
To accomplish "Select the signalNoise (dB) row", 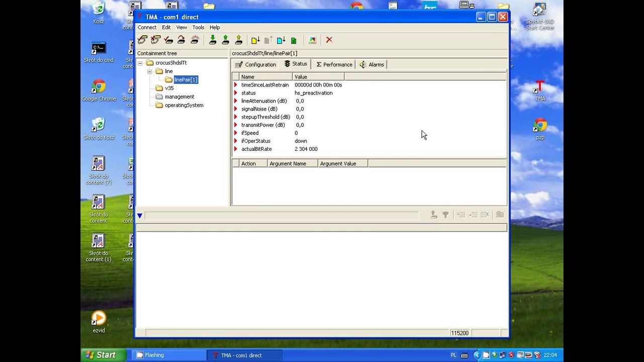I will coord(369,109).
